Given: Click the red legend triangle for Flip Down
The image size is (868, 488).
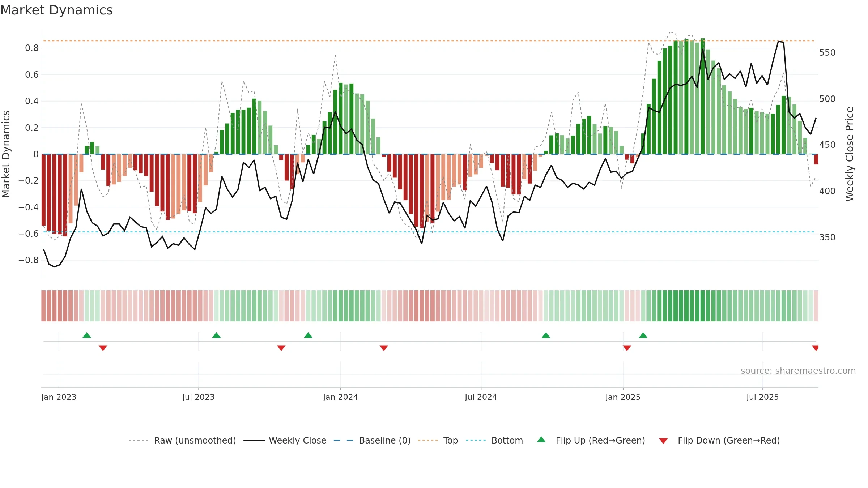Looking at the screenshot, I should (663, 441).
